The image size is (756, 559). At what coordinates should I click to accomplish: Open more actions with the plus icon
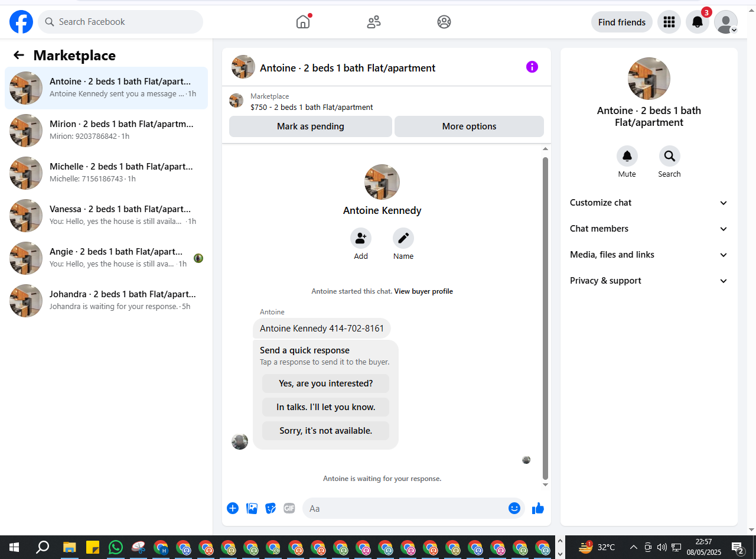pyautogui.click(x=233, y=508)
